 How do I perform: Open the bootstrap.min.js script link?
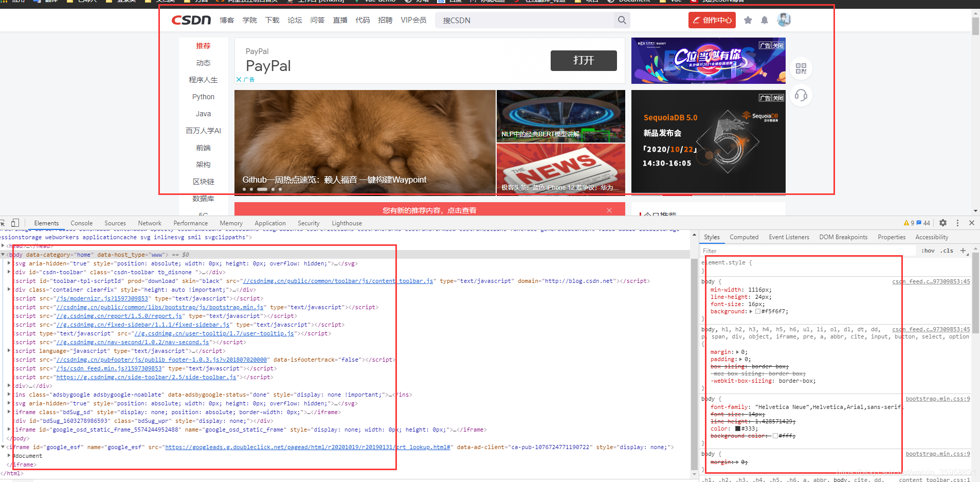pos(160,307)
